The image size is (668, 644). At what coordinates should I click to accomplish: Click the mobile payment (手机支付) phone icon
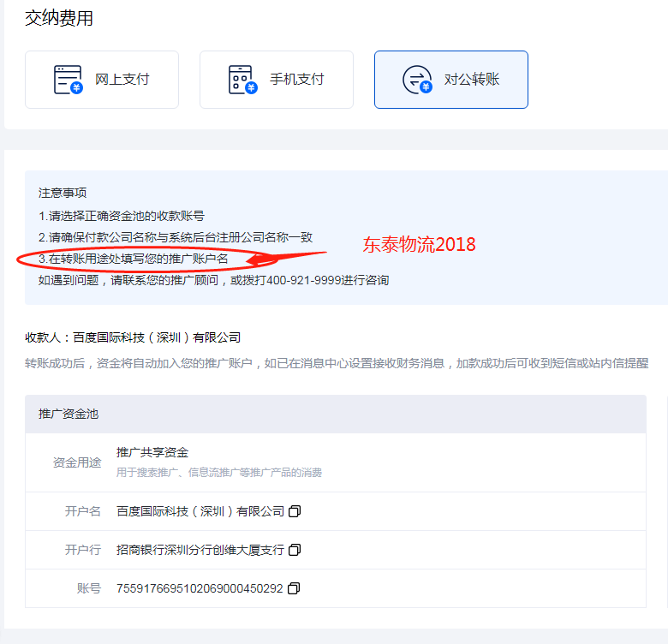[243, 80]
